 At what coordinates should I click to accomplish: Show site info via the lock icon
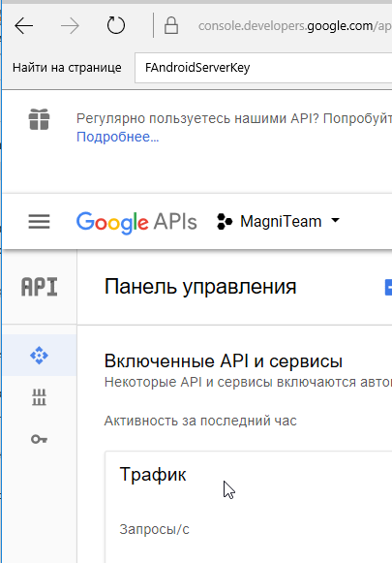click(171, 25)
